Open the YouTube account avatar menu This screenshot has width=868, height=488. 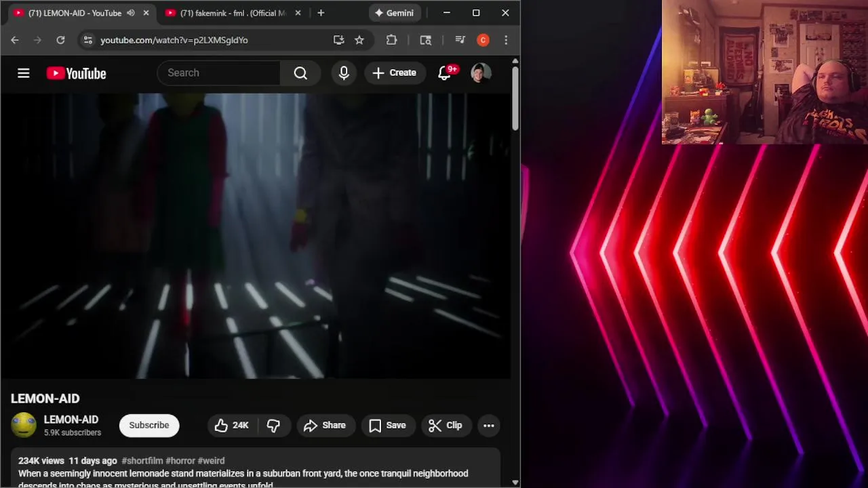[481, 73]
